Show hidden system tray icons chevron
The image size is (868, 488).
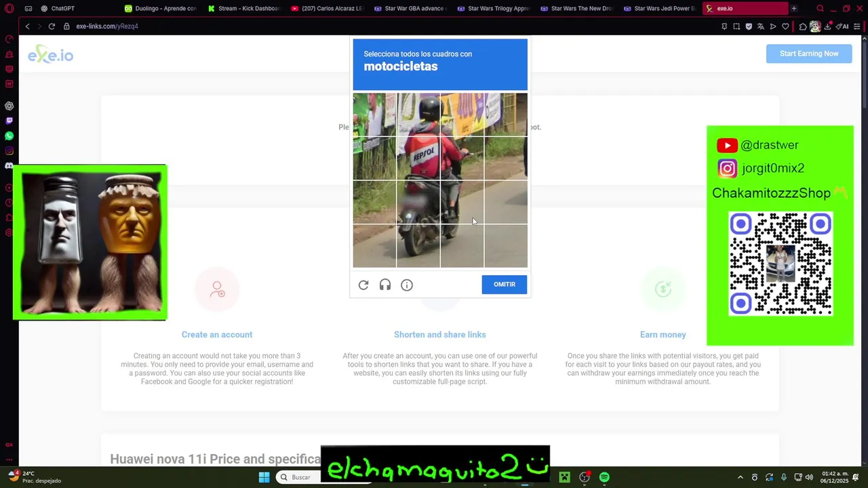click(740, 477)
